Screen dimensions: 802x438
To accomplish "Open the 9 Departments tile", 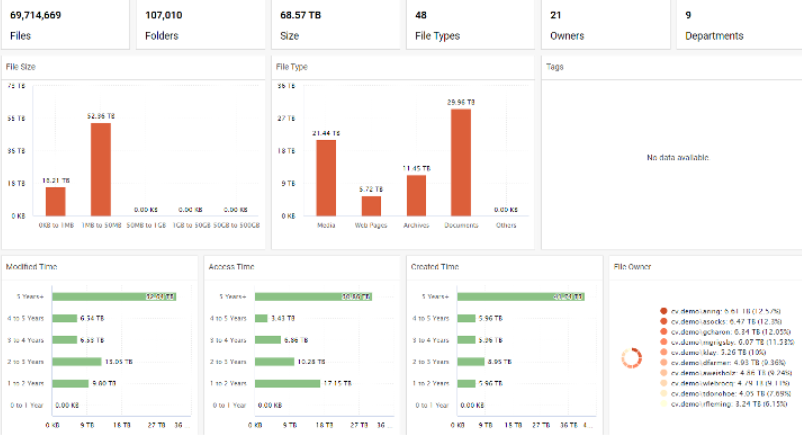I will tap(739, 25).
